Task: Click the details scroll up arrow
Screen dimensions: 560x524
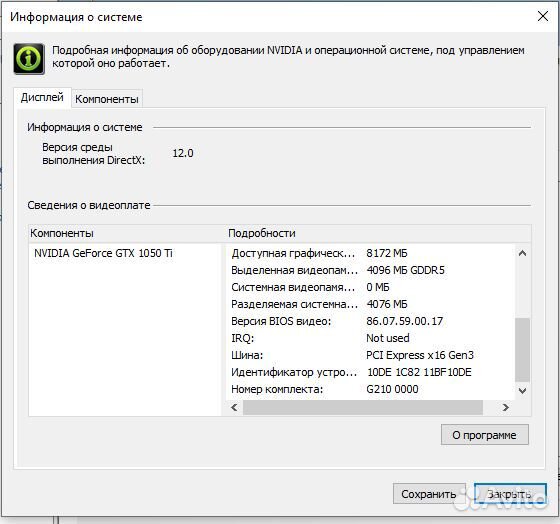Action: (x=522, y=253)
